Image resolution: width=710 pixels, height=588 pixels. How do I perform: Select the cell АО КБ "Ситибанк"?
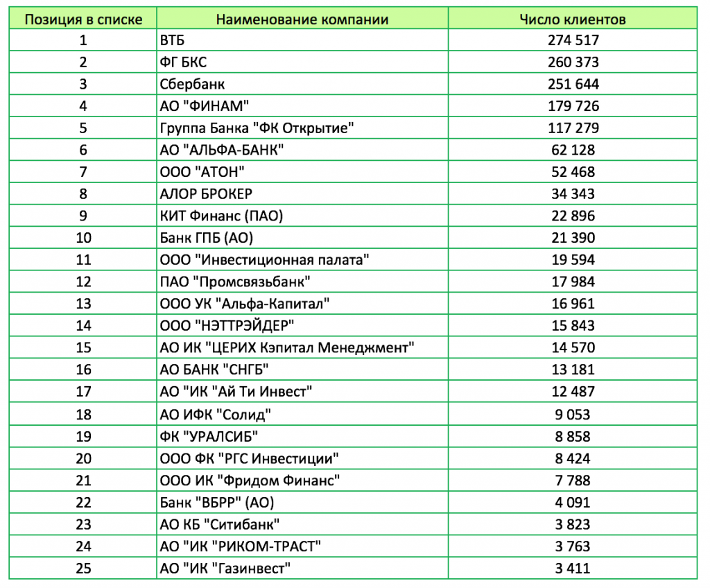302,524
